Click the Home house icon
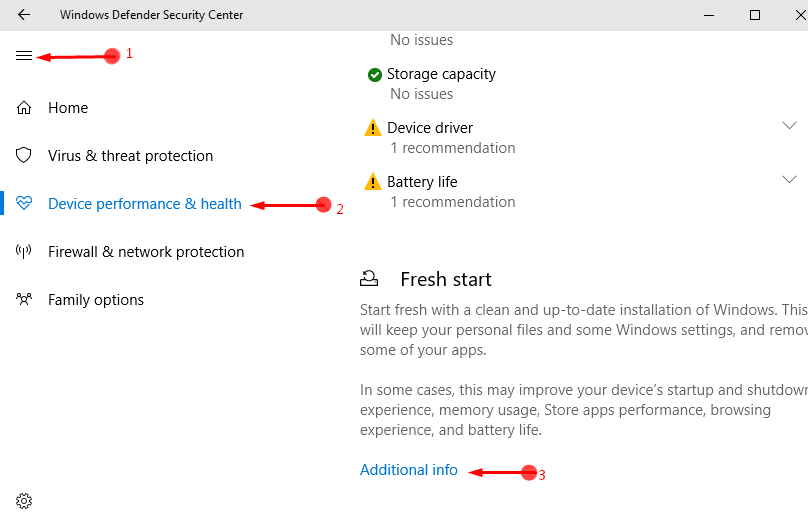 (x=24, y=108)
